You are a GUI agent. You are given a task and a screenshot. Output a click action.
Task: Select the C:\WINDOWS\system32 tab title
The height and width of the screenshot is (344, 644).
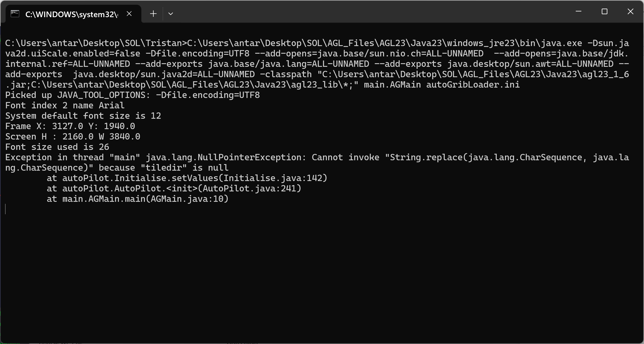71,14
